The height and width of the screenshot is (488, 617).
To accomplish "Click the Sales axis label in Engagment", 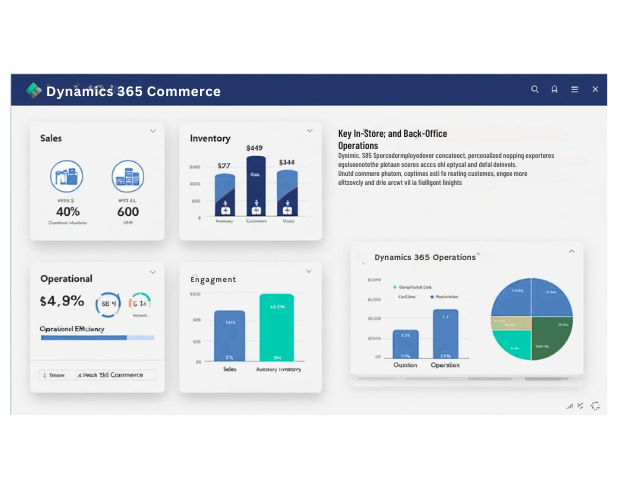I will click(230, 369).
